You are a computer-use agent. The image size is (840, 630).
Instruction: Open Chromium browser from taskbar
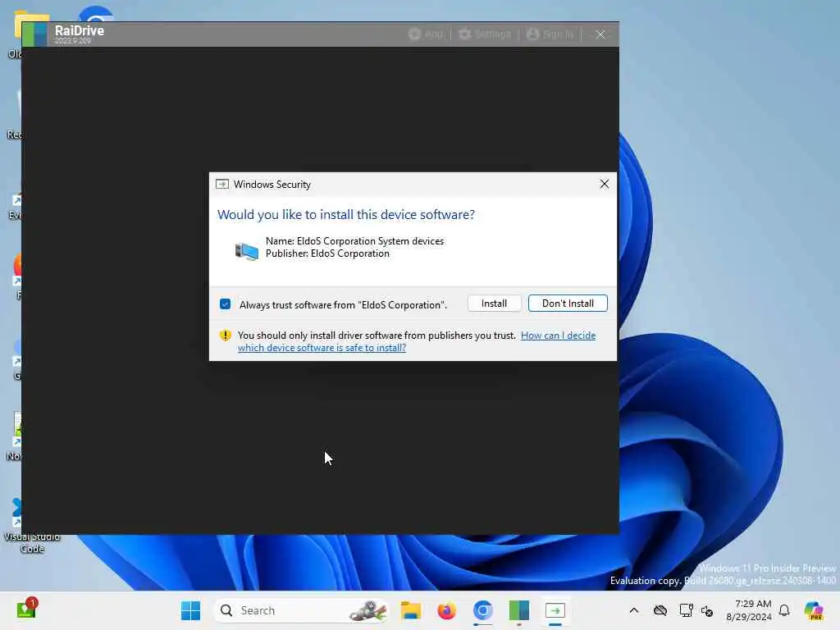pyautogui.click(x=482, y=610)
